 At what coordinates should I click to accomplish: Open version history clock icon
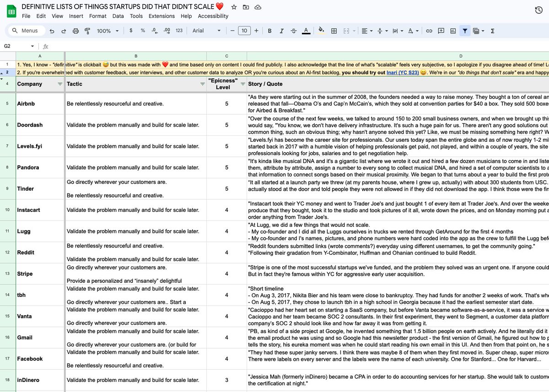coord(538,11)
